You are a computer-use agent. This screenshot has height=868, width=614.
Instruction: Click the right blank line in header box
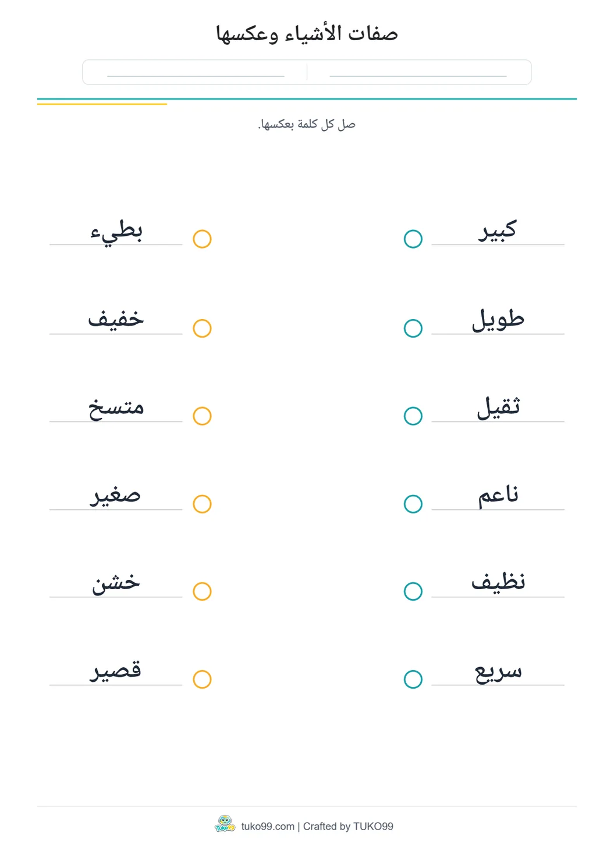418,76
